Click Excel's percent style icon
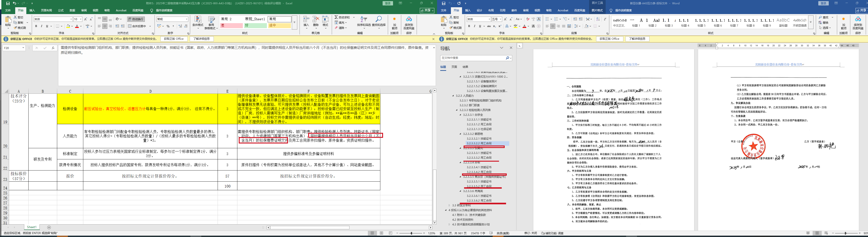This screenshot has width=868, height=237. click(168, 26)
